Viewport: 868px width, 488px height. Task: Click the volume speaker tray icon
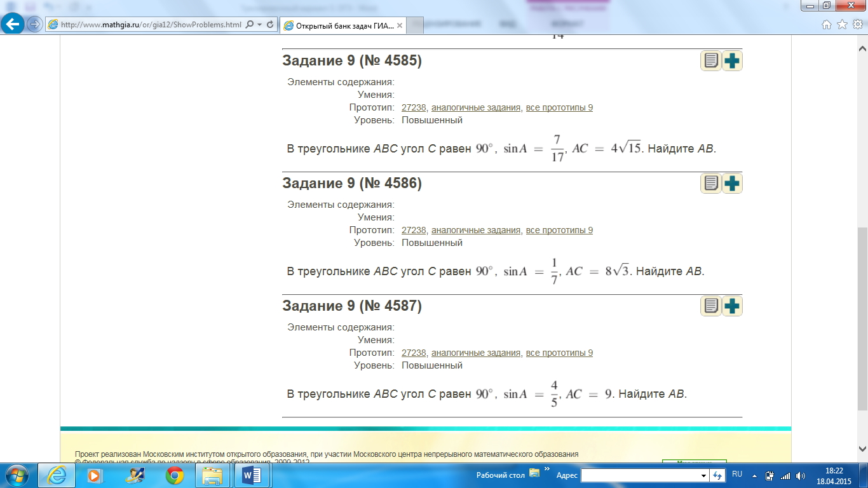pos(801,475)
